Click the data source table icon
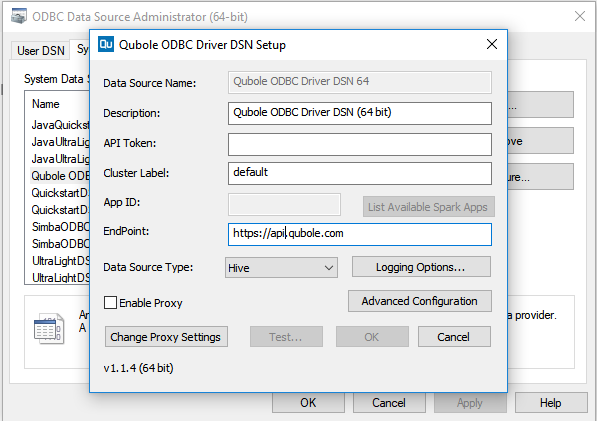597x421 pixels. pyautogui.click(x=49, y=328)
